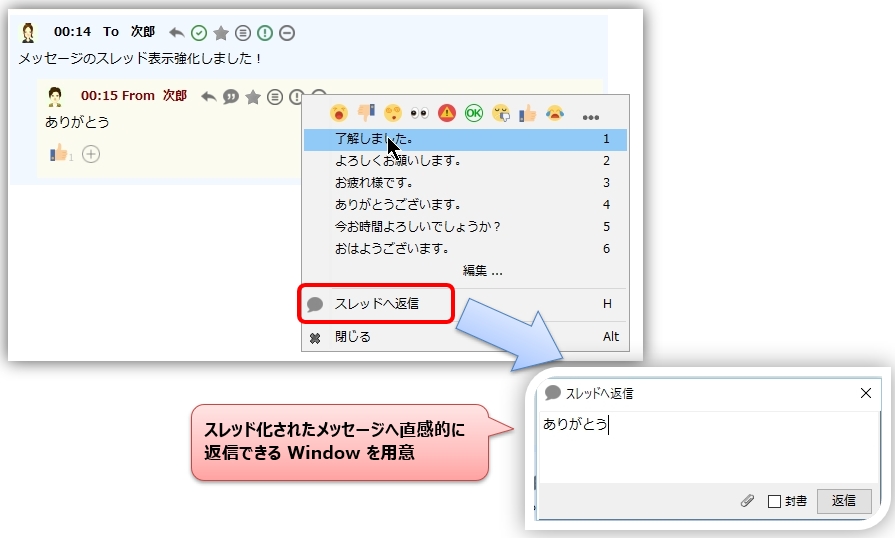Click the quote bubble icon on the 00:15 message
The height and width of the screenshot is (538, 895).
(x=231, y=96)
